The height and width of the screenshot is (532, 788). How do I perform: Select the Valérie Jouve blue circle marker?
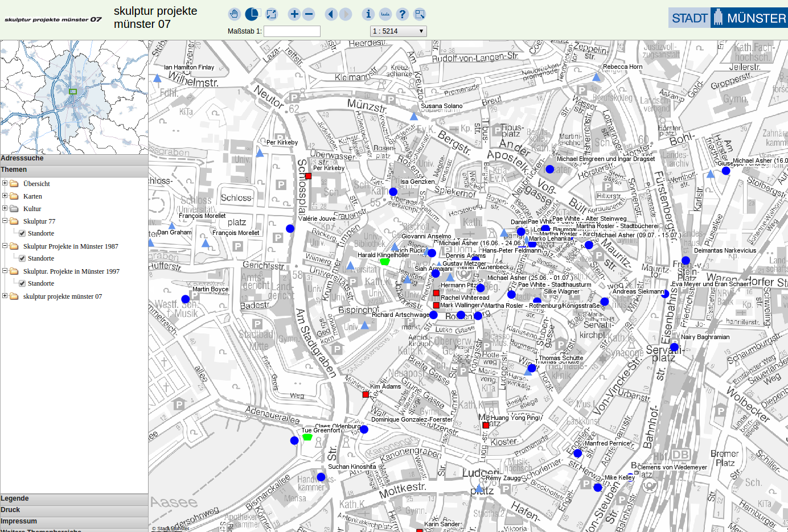point(290,229)
